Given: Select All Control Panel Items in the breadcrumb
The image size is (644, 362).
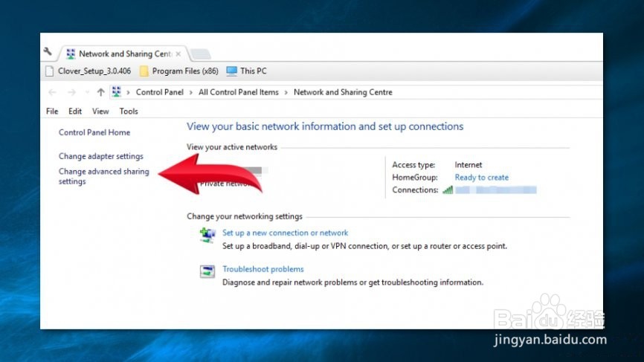Looking at the screenshot, I should (239, 92).
